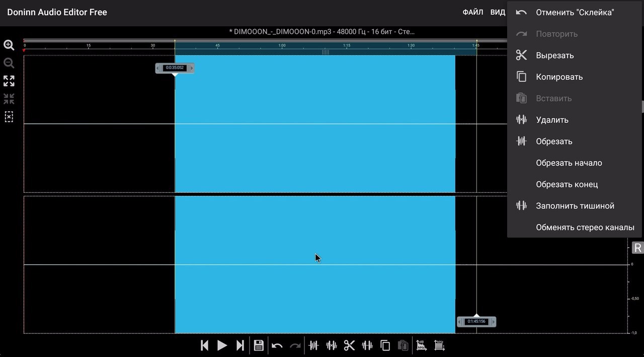
Task: Click the 0:0:35:052 selection start time field
Action: click(175, 68)
